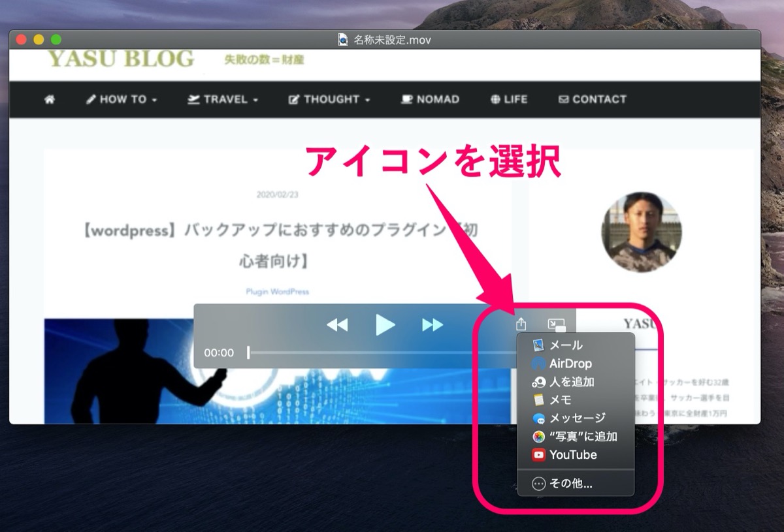Click the 00:00 elapsed time label
Viewport: 784px width, 532px height.
click(219, 352)
